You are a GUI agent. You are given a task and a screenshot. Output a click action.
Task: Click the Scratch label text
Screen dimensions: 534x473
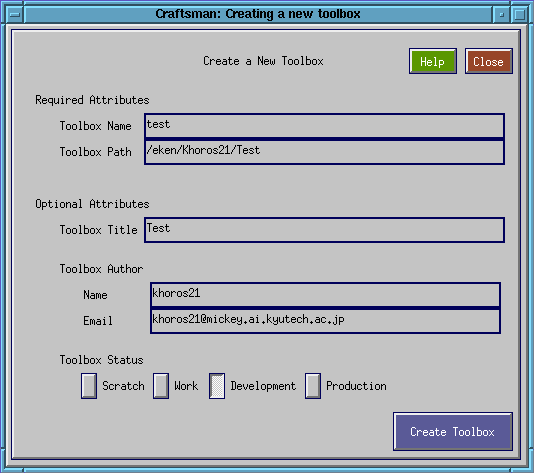[x=123, y=386]
